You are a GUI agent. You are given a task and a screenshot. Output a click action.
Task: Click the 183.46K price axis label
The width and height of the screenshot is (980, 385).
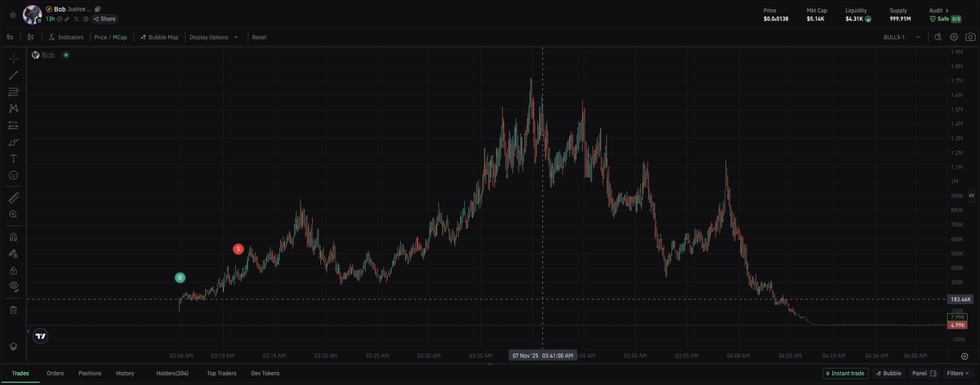point(959,299)
